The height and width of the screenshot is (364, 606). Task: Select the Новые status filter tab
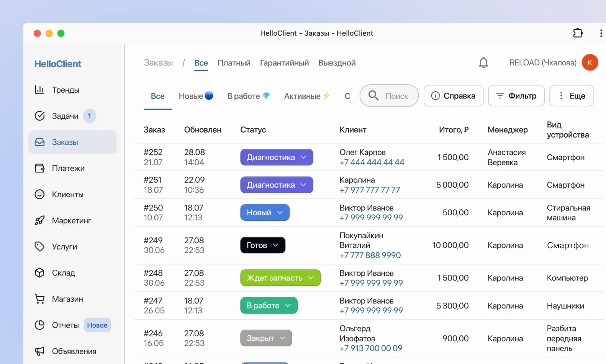pos(196,96)
